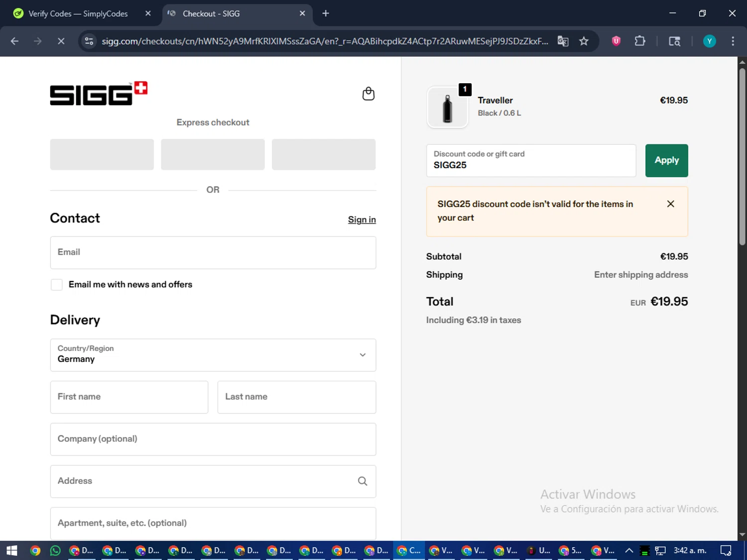Open the network tray icon
The height and width of the screenshot is (560, 747).
(660, 551)
